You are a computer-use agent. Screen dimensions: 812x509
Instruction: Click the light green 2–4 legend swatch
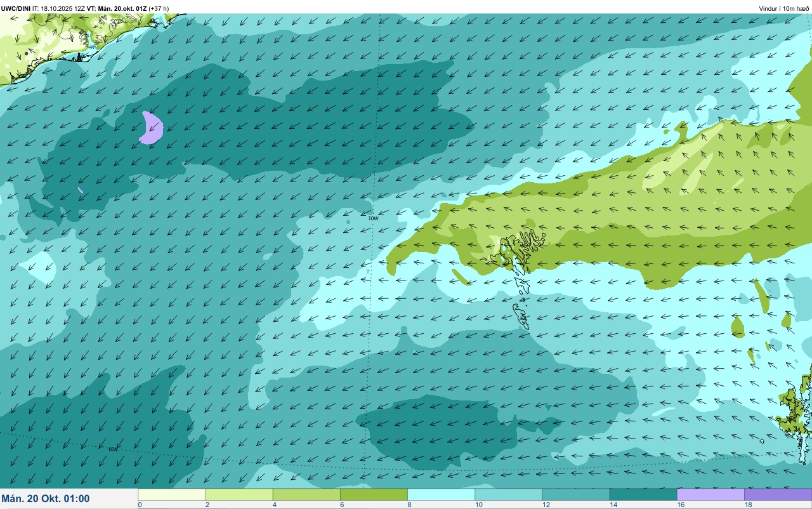[239, 494]
